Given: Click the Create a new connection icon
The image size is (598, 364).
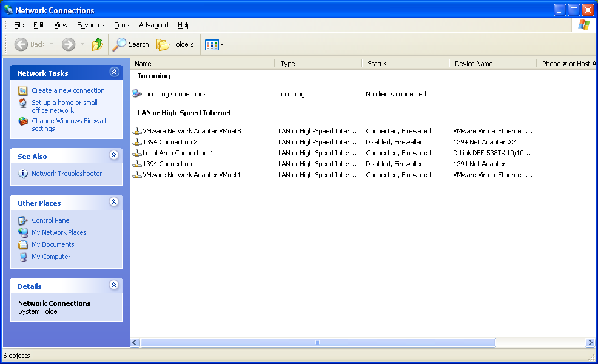Looking at the screenshot, I should click(x=23, y=91).
